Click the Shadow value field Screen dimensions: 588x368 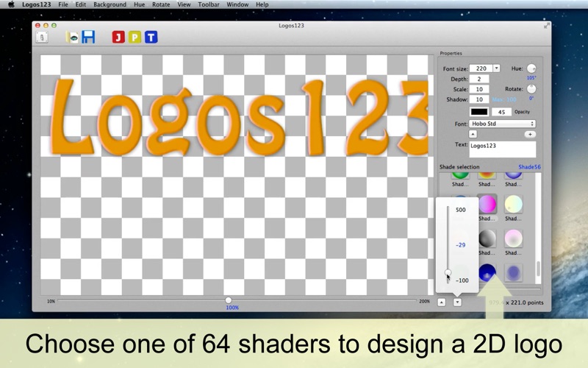pos(479,99)
